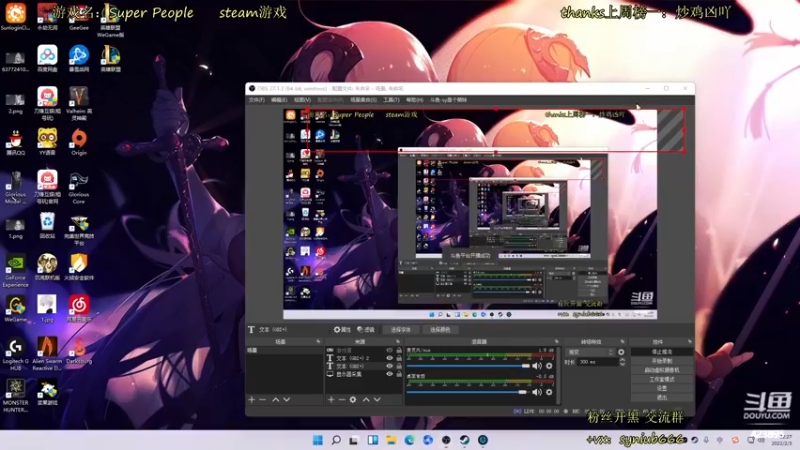Pop out the controls dock panel
Screen dimensions: 800x450
pyautogui.click(x=689, y=341)
